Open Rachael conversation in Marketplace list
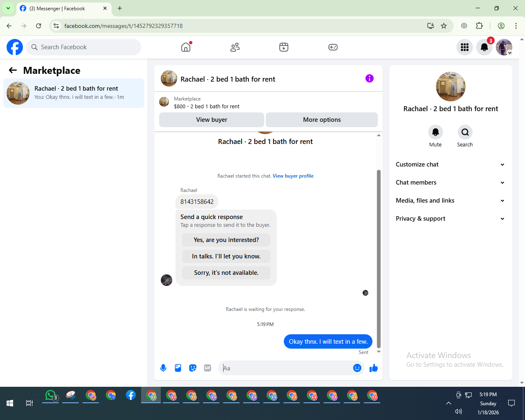This screenshot has width=525, height=420. 74,93
